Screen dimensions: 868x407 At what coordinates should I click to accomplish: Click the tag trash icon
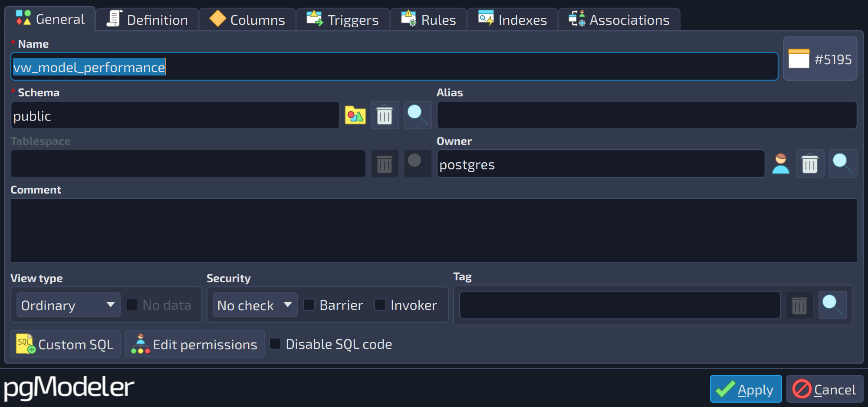(799, 305)
